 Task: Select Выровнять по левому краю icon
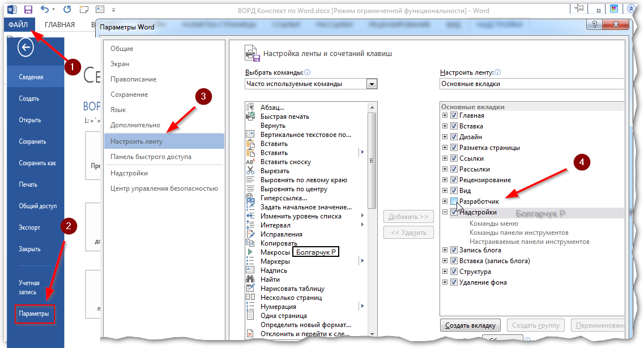click(250, 180)
